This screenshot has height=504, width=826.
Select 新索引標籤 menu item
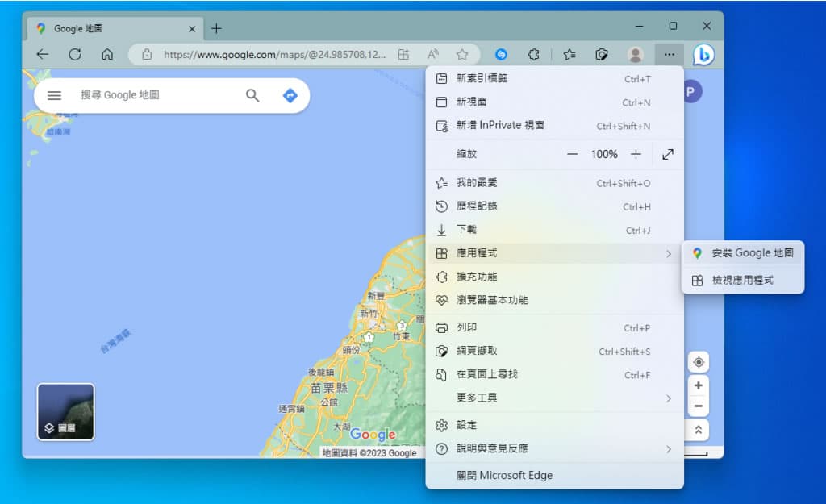pos(555,78)
